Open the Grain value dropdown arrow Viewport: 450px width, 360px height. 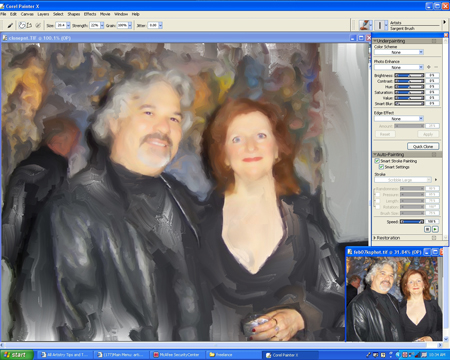click(x=130, y=25)
